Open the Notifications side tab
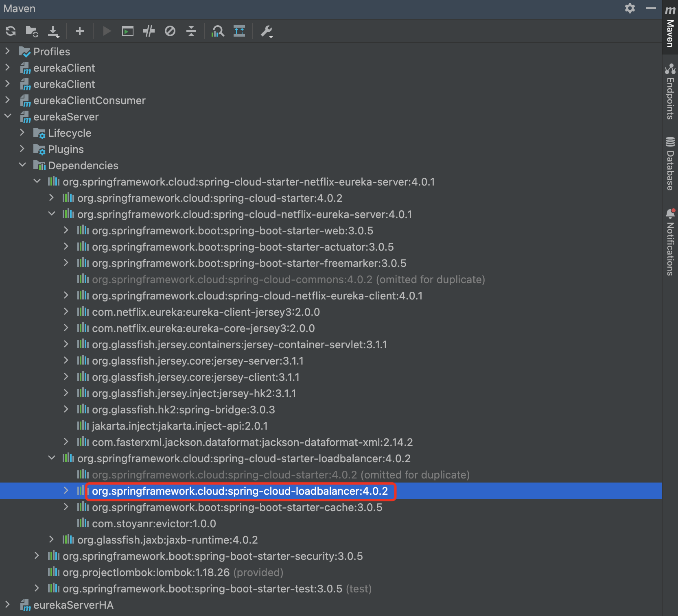This screenshot has width=678, height=616. (x=670, y=242)
